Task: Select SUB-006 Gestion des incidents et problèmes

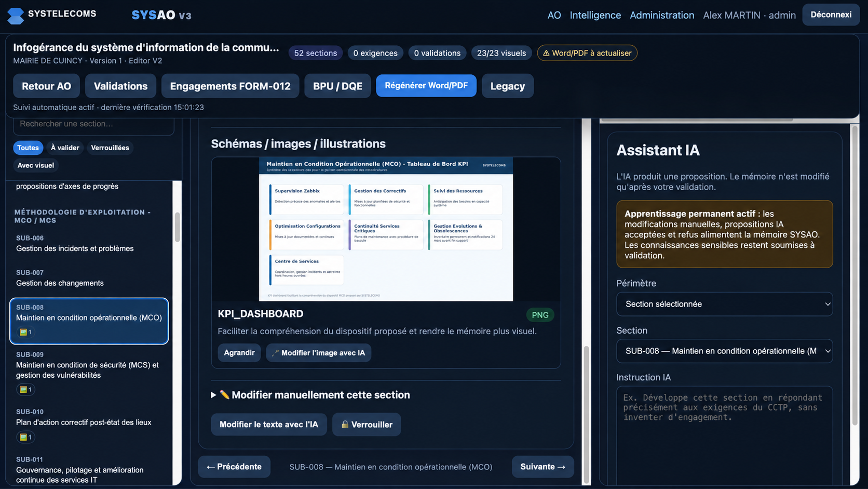Action: [89, 243]
